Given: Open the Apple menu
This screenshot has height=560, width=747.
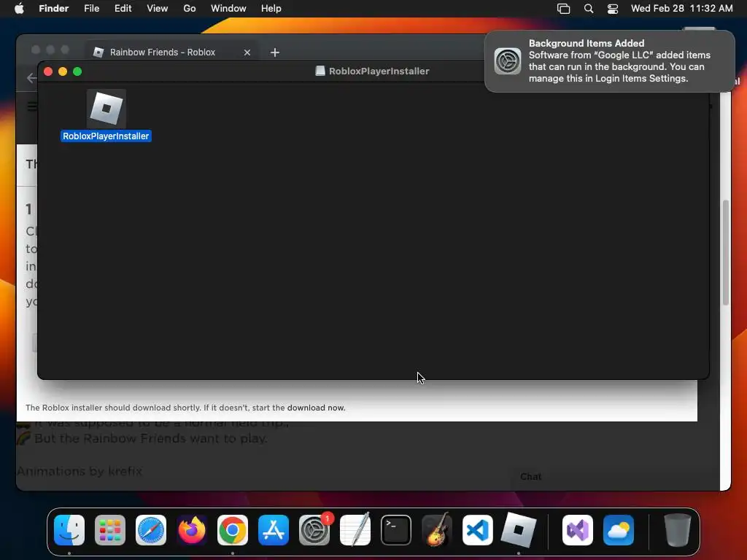Looking at the screenshot, I should 19,9.
